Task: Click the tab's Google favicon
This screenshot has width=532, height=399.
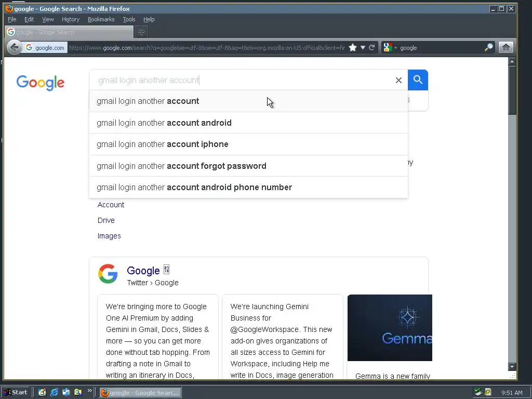Action: tap(11, 32)
